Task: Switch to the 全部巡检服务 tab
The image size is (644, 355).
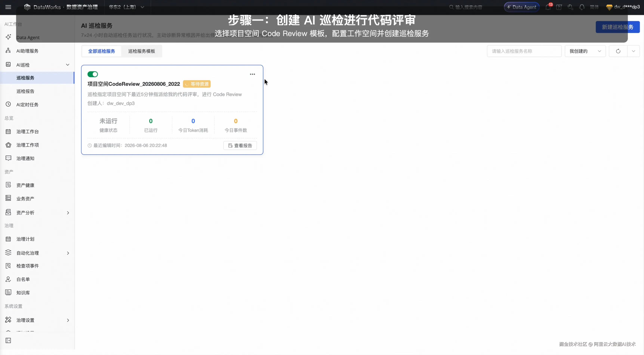Action: tap(101, 51)
